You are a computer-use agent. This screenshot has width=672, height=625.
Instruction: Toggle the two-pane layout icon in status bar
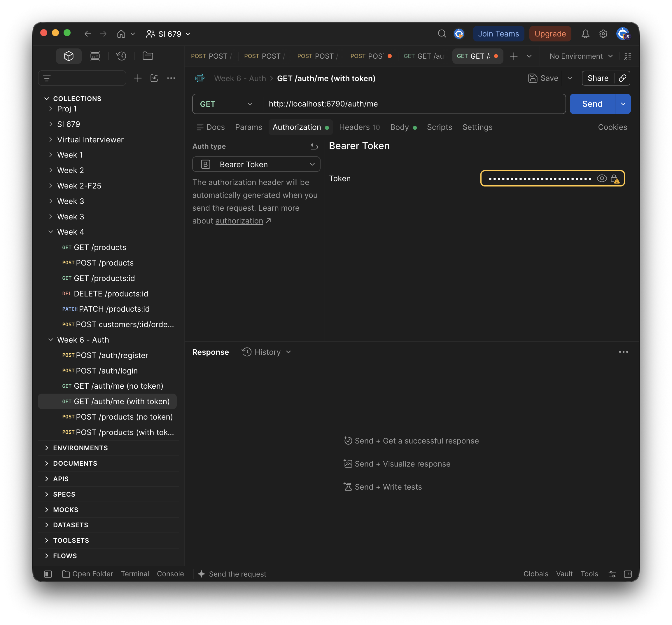point(628,574)
